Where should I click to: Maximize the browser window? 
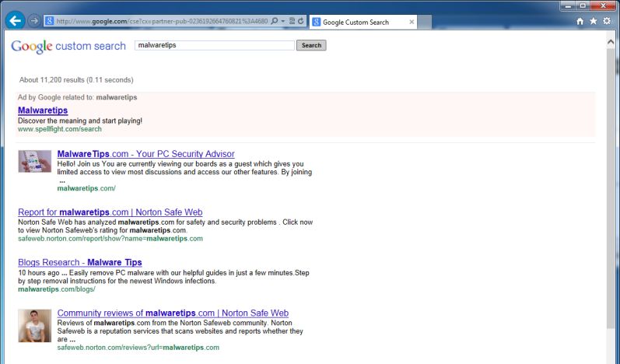[x=583, y=5]
